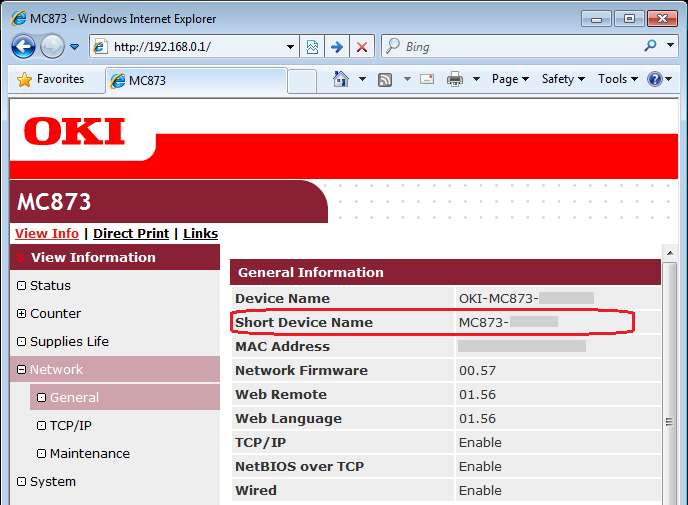Close the Internet Explorer window
This screenshot has width=688, height=505.
(x=663, y=19)
